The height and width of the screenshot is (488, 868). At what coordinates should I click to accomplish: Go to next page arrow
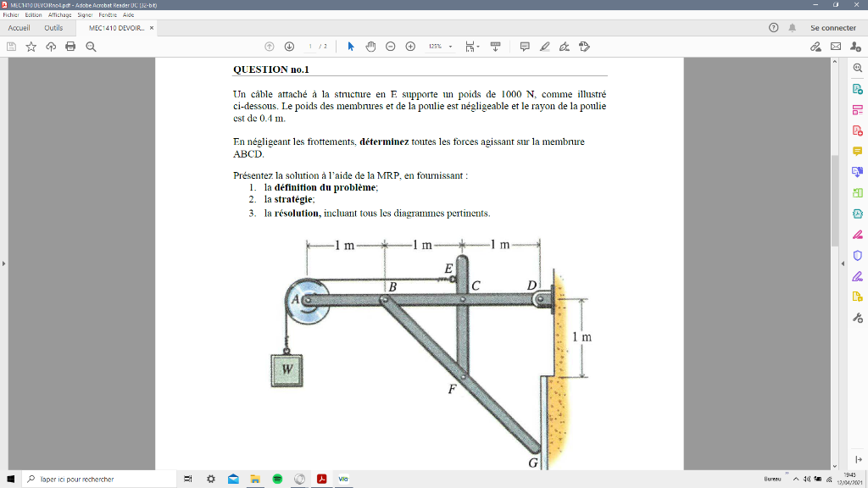pyautogui.click(x=289, y=47)
